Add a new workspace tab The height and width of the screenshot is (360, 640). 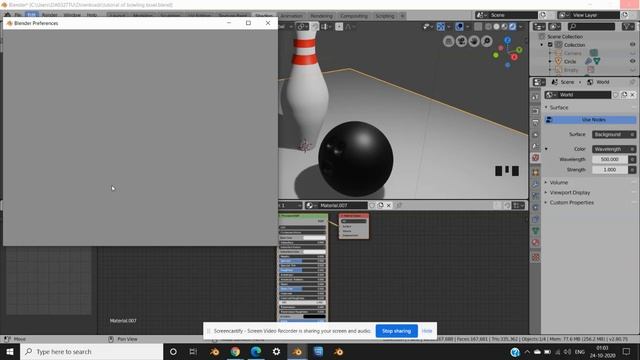pyautogui.click(x=402, y=16)
